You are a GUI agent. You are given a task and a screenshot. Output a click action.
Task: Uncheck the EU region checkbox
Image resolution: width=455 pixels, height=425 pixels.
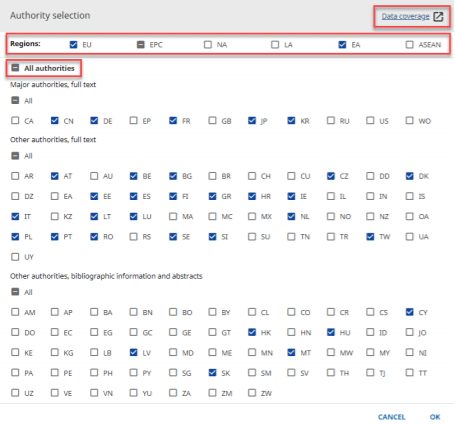(73, 44)
